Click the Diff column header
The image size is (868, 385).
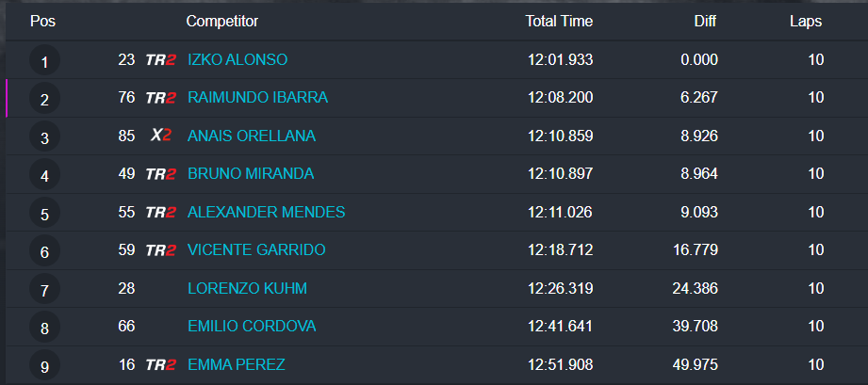(x=705, y=22)
